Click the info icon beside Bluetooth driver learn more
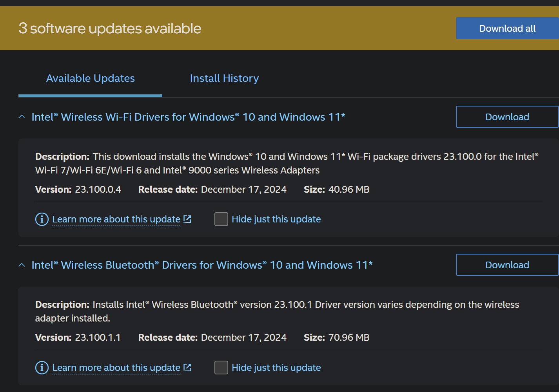559x392 pixels. pyautogui.click(x=41, y=368)
